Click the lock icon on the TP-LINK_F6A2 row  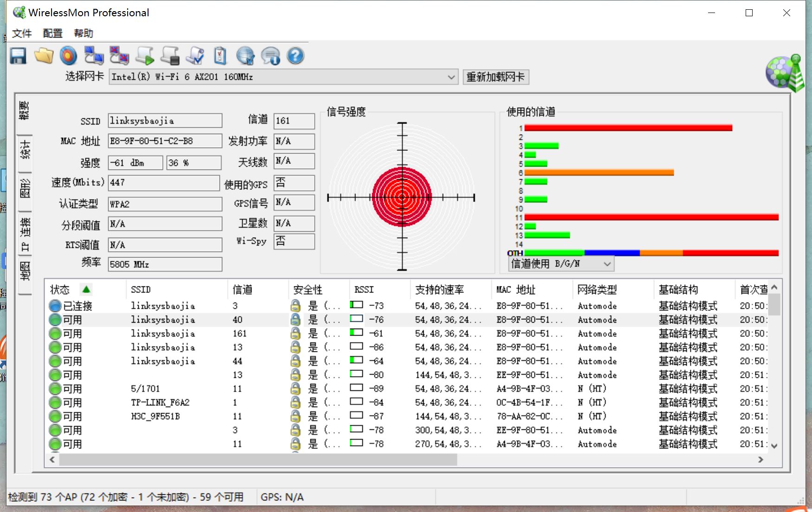295,402
